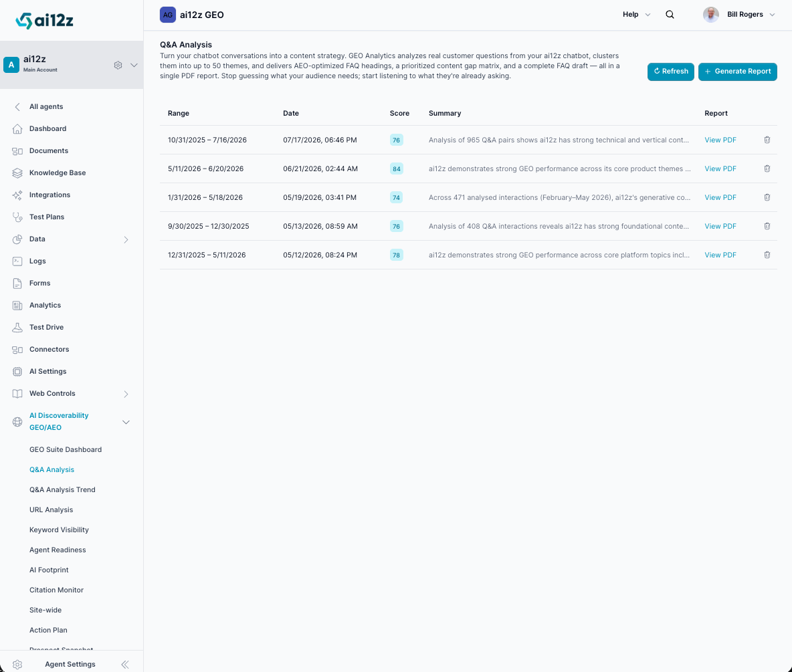Screen dimensions: 792x672
Task: Click the Documents icon in sidebar
Action: pyautogui.click(x=17, y=151)
